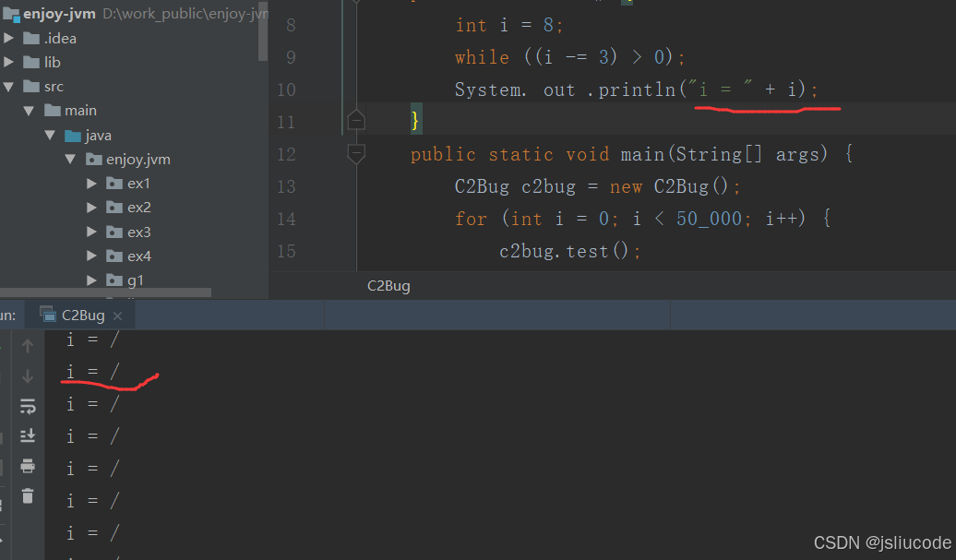Click the up arrow in run console toolbar
The height and width of the screenshot is (560, 956).
[x=28, y=346]
